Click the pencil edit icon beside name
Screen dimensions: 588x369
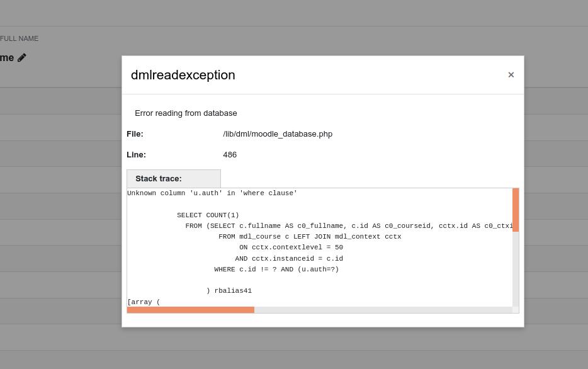coord(22,57)
